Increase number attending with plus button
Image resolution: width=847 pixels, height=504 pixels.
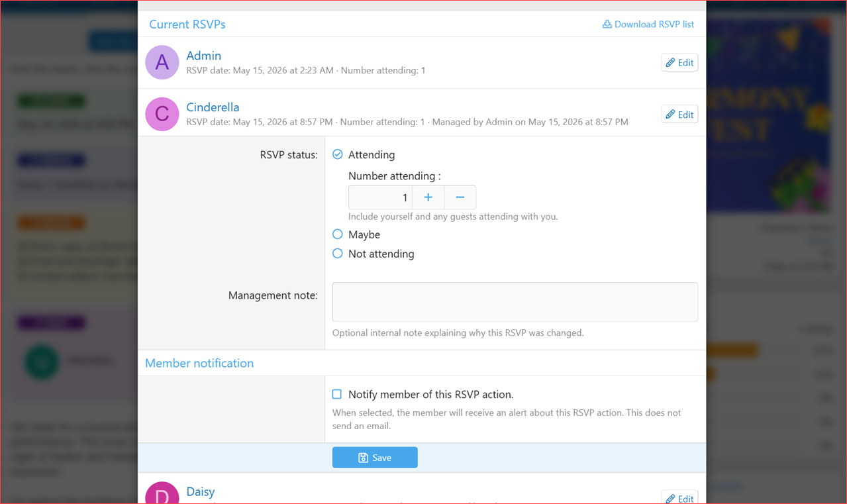[428, 197]
